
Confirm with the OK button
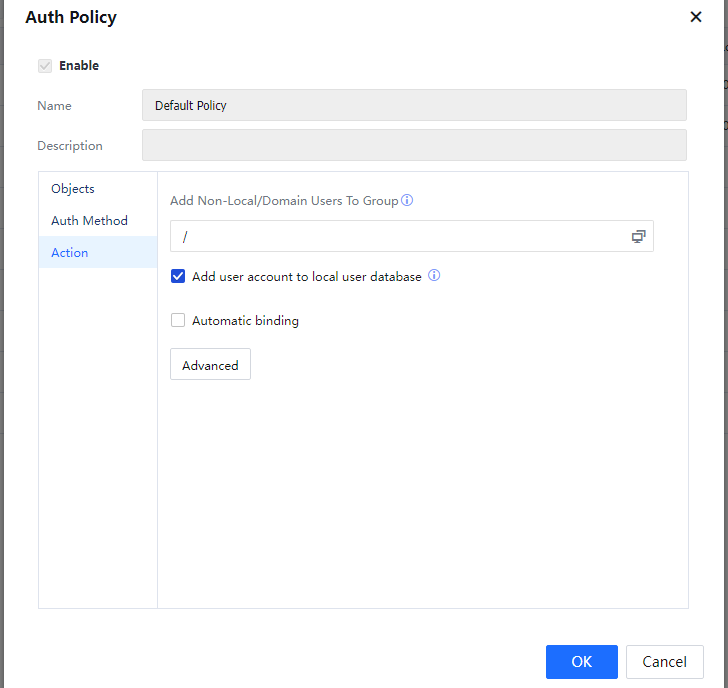tap(581, 661)
